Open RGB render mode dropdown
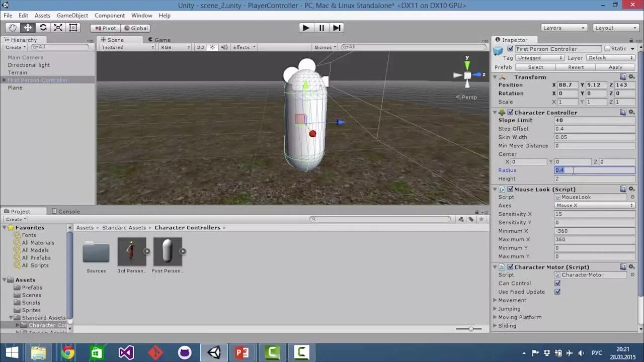Viewport: 644px width, 362px height. (x=175, y=47)
